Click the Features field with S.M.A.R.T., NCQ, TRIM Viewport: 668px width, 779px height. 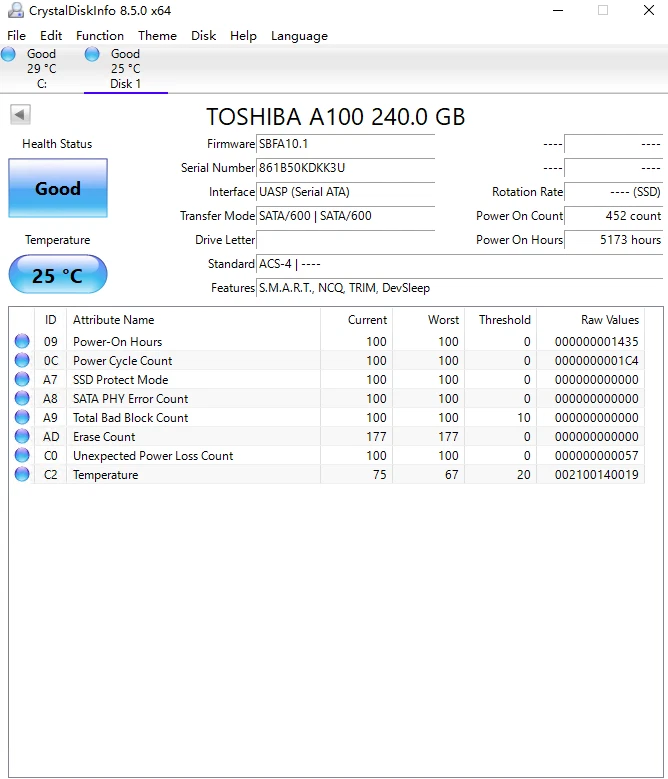point(459,288)
